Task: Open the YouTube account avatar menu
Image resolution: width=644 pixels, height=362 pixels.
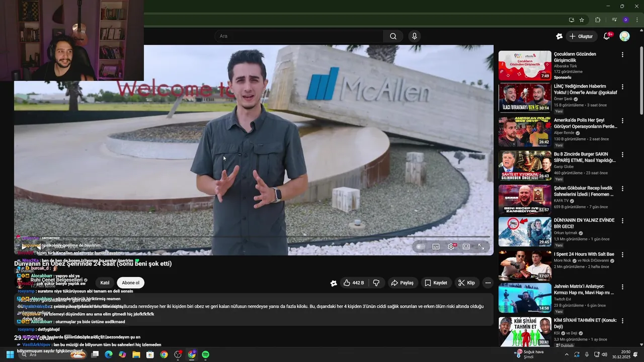Action: pos(624,36)
